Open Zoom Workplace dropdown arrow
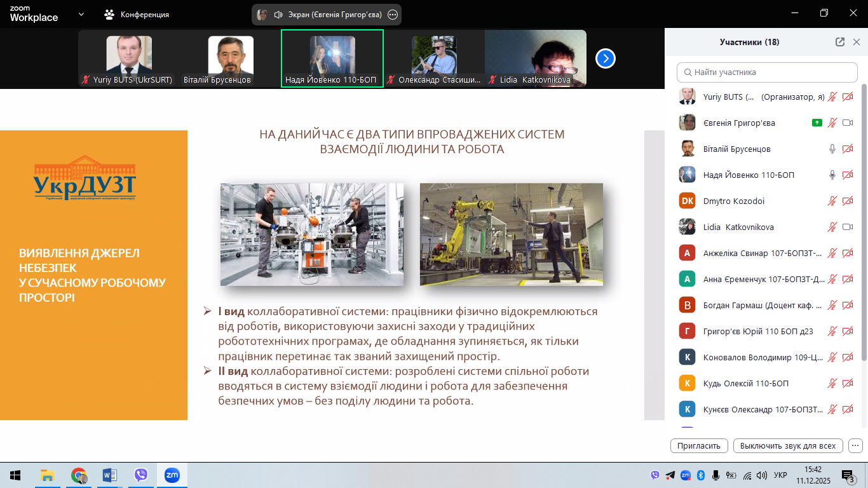The width and height of the screenshot is (868, 488). (x=81, y=14)
